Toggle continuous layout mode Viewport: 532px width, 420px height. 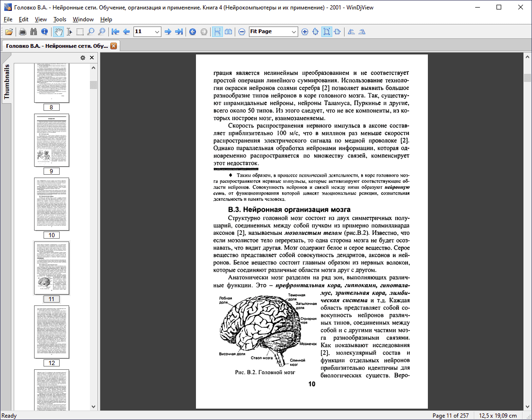217,32
